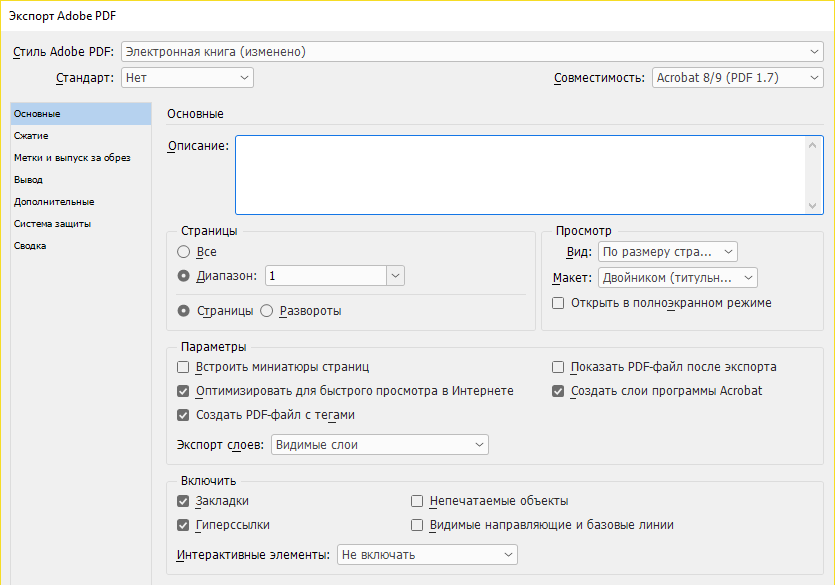
Task: Click the Диапазон dropdown arrow
Action: tap(395, 276)
